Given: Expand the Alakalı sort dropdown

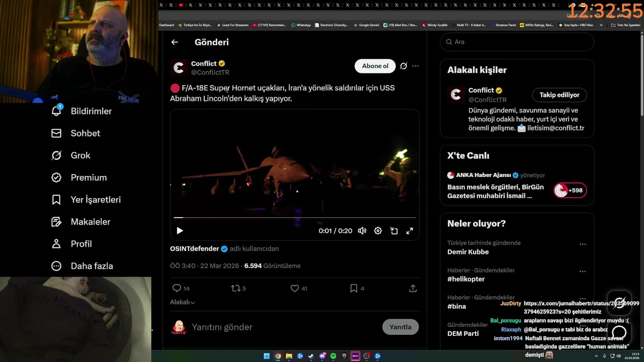Looking at the screenshot, I should point(183,302).
